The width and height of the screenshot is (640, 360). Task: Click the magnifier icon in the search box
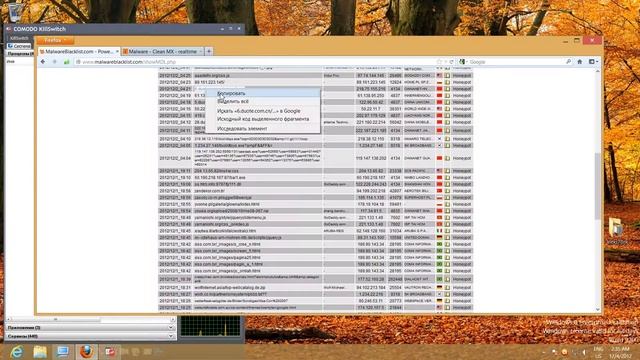click(x=568, y=62)
